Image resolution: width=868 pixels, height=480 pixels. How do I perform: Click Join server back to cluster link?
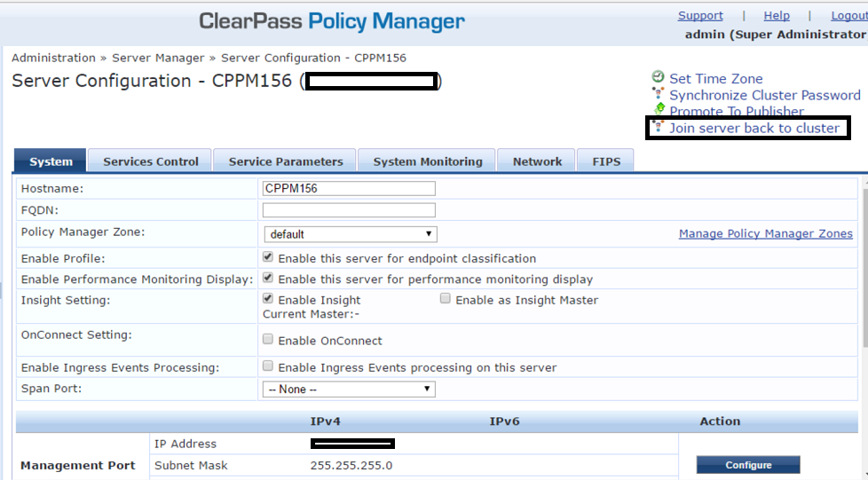click(754, 128)
